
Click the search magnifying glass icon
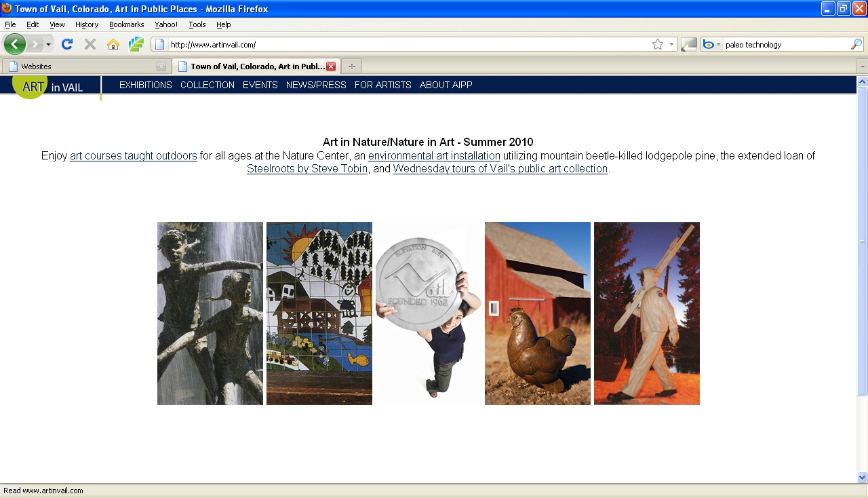pos(856,45)
